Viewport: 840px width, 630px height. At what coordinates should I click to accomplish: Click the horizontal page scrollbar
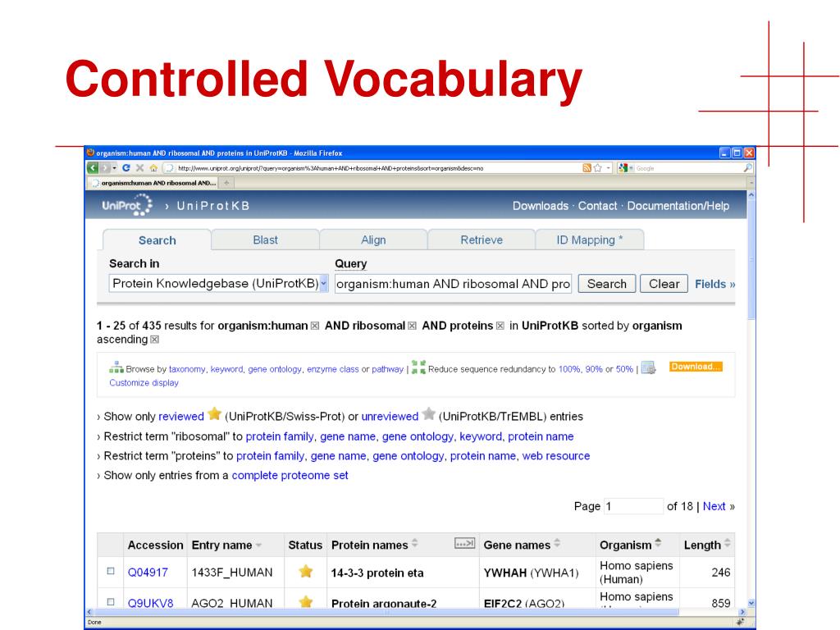pos(386,612)
